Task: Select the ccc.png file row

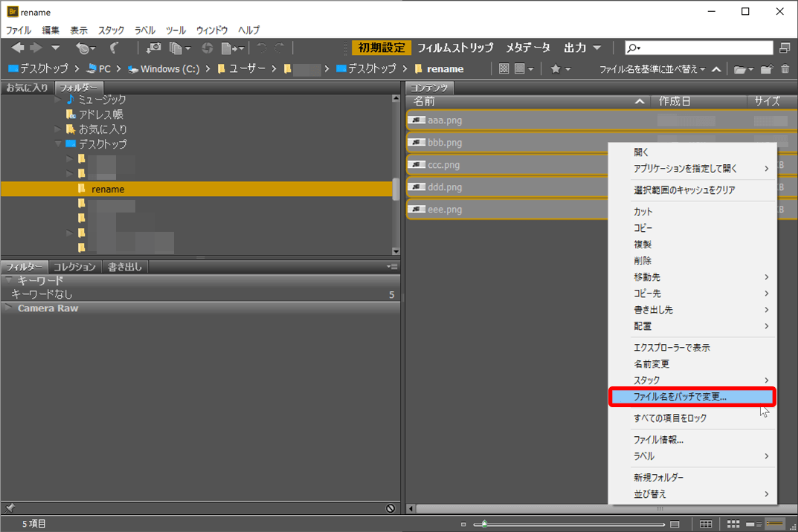Action: (x=508, y=165)
